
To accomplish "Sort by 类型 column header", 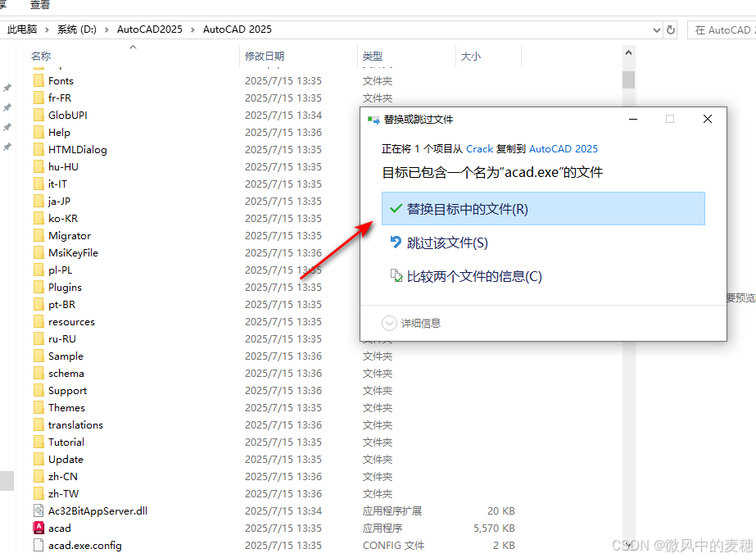I will [372, 56].
